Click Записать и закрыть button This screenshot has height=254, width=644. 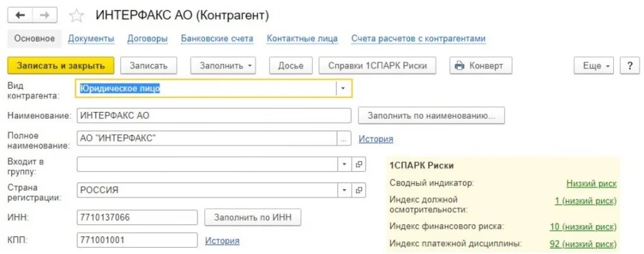click(x=61, y=65)
